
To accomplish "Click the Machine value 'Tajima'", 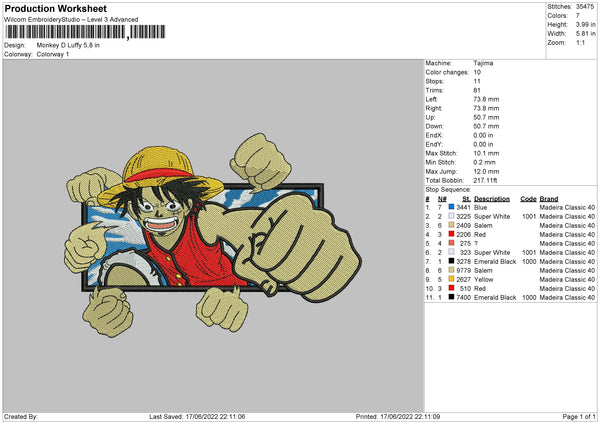I will [x=483, y=63].
